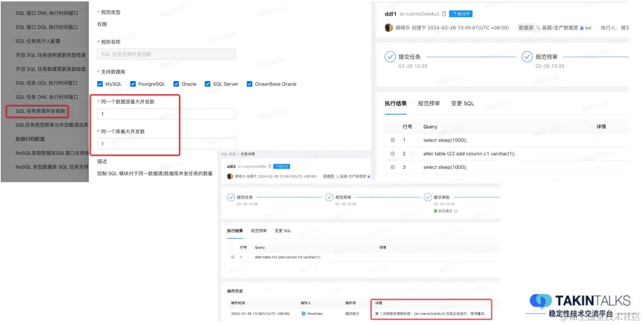Click status dot for row 1 select sleep(1000)
Screen dimensions: 644x325
click(x=392, y=140)
